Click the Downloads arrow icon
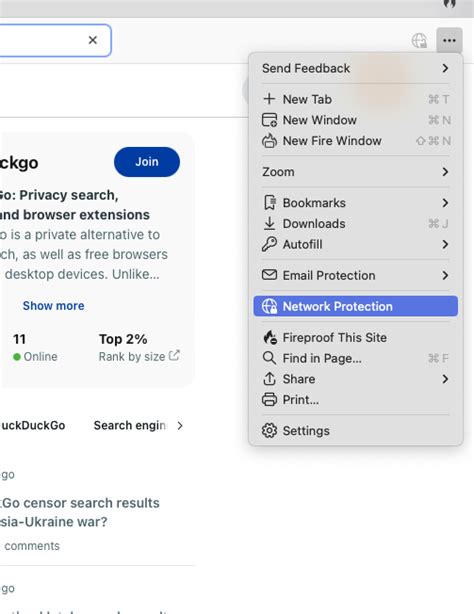 point(269,223)
